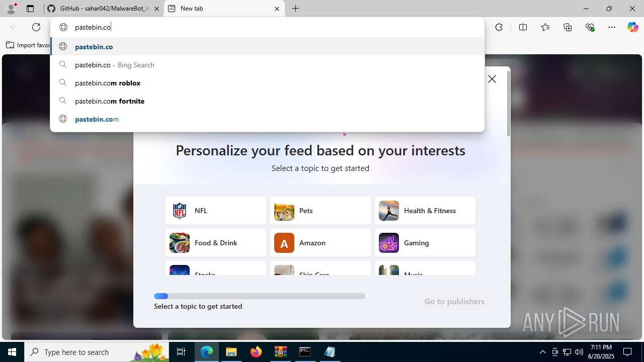Select the Gaming topic card
This screenshot has height=362, width=644.
pos(425,243)
